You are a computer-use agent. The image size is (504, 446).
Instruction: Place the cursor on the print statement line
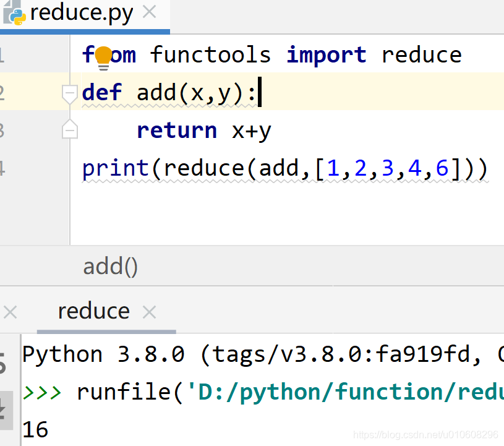278,168
